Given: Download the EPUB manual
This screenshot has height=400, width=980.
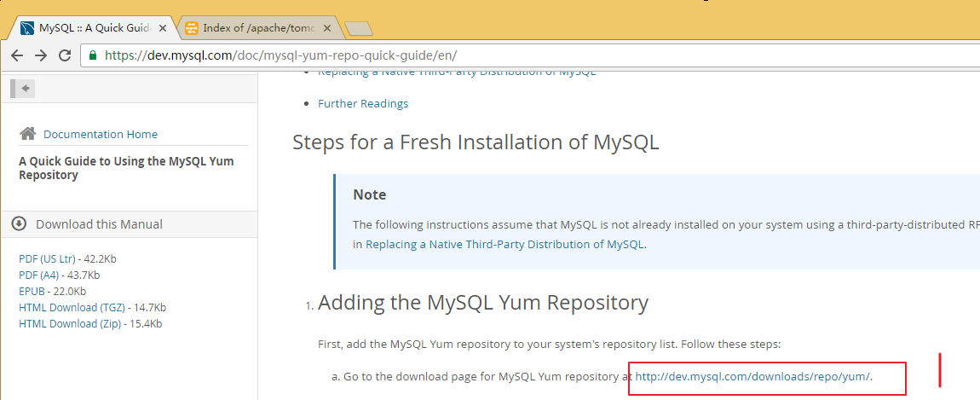Looking at the screenshot, I should click(32, 291).
